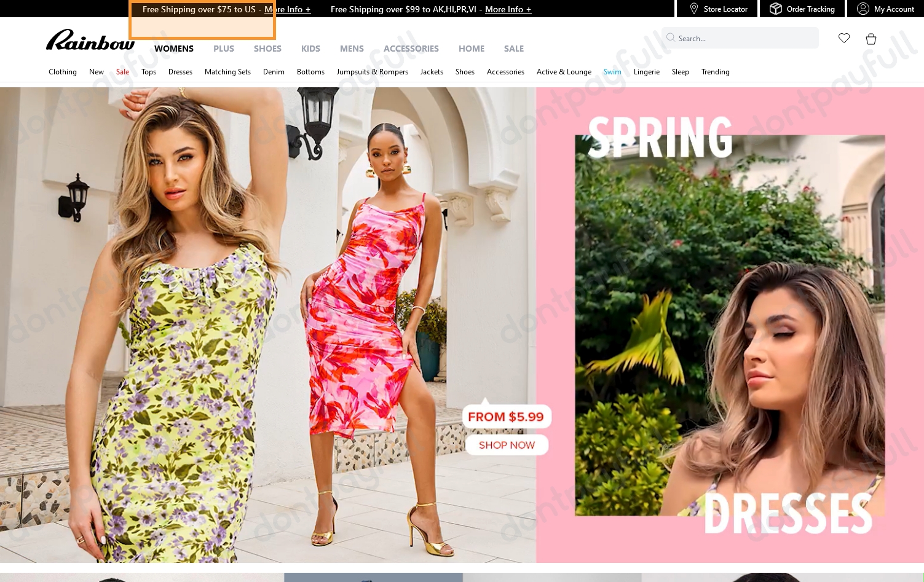The image size is (924, 582).
Task: Open the Jackets category
Action: (x=432, y=72)
